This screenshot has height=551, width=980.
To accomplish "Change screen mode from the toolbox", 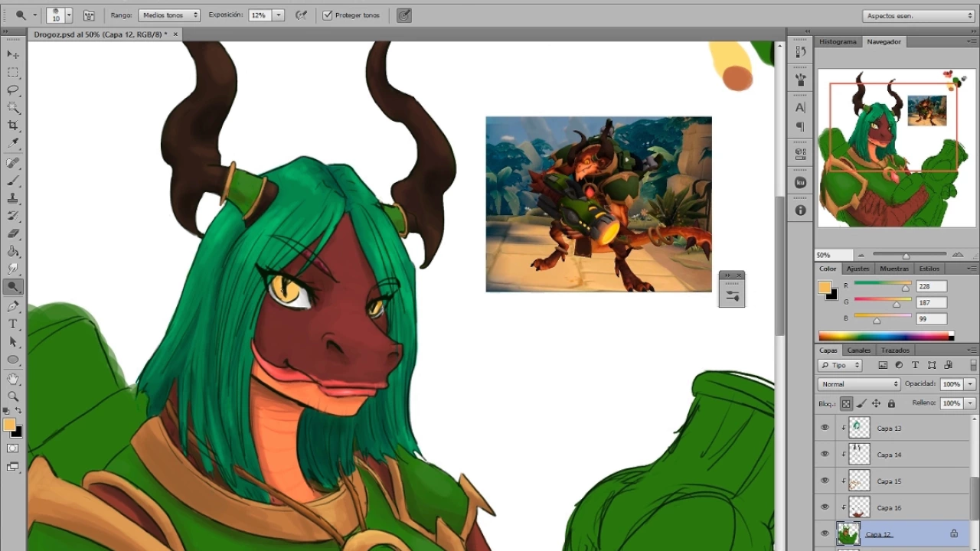I will pyautogui.click(x=13, y=466).
